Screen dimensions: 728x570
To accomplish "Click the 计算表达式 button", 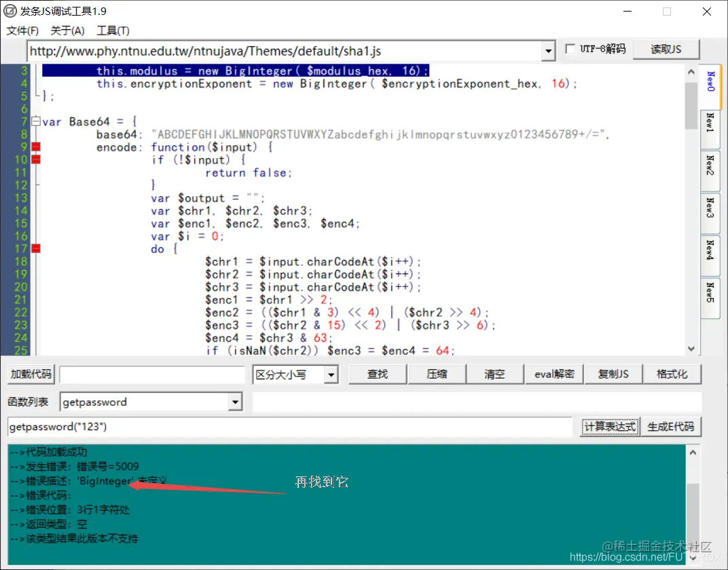I will [x=610, y=427].
